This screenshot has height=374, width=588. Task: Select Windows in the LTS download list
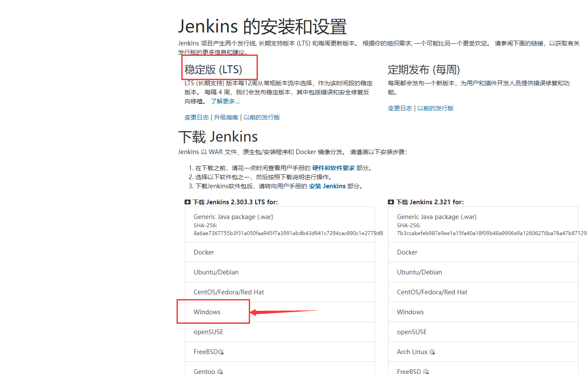206,312
